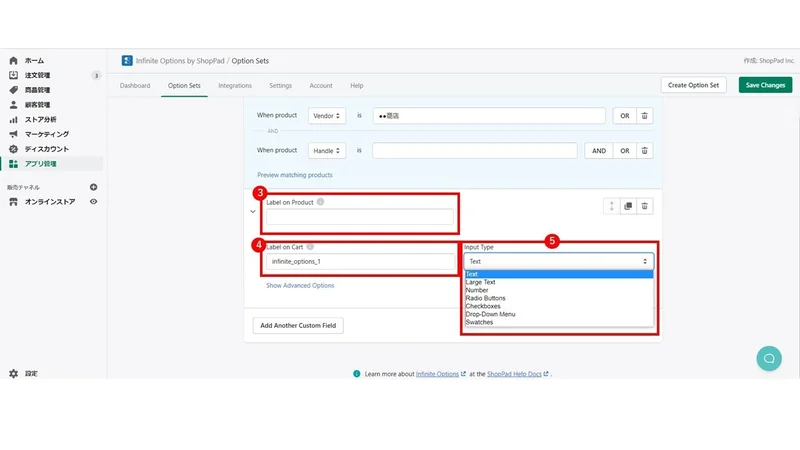Click into the Label on Product field

[360, 217]
